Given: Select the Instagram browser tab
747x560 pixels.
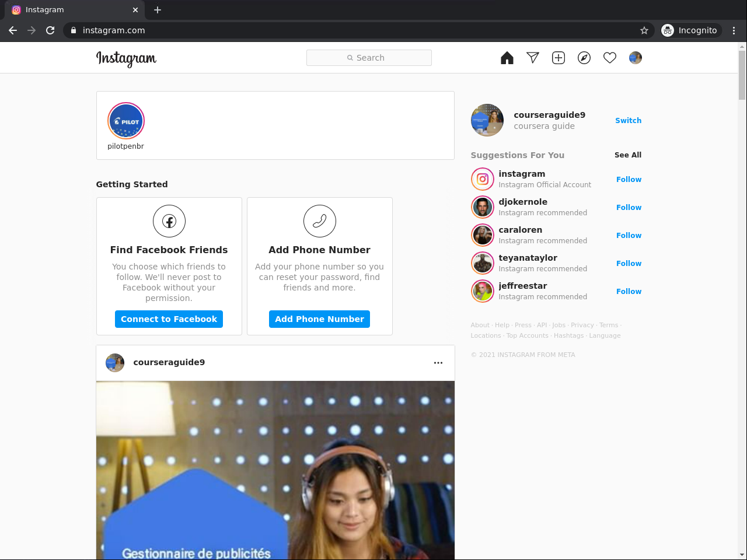Looking at the screenshot, I should [75, 10].
